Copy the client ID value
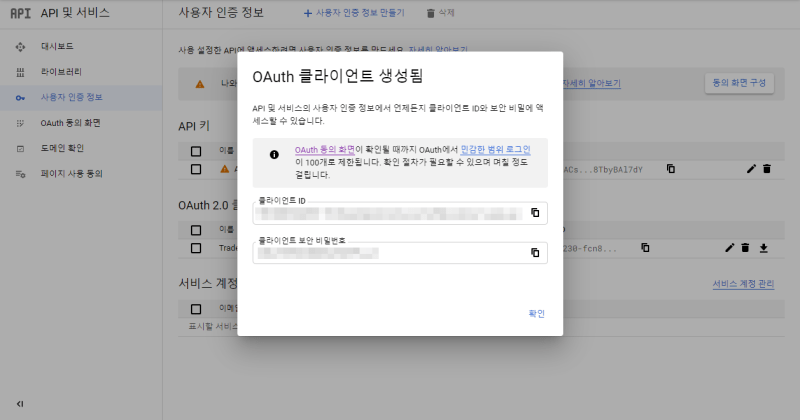Screen dimensions: 800x420 click(535, 213)
